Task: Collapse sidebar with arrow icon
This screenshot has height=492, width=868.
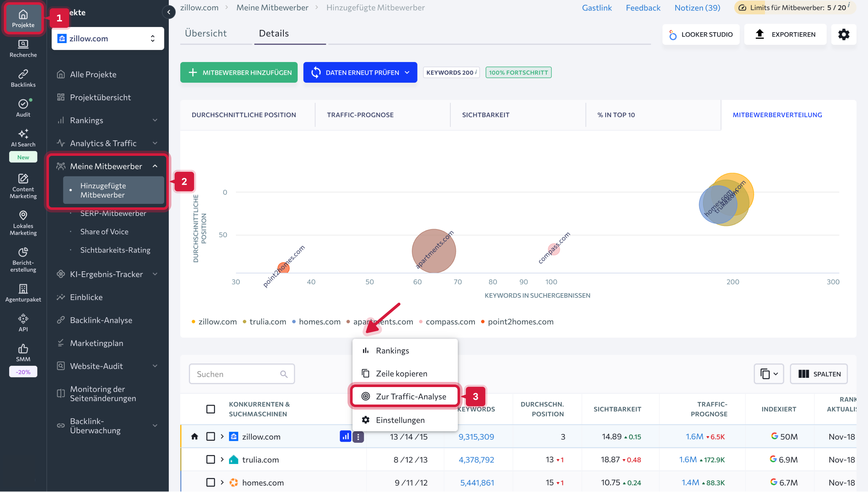Action: click(169, 12)
